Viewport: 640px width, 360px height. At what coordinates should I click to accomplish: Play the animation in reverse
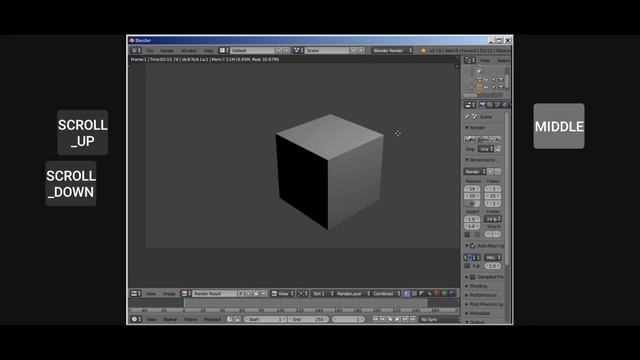[x=390, y=319]
